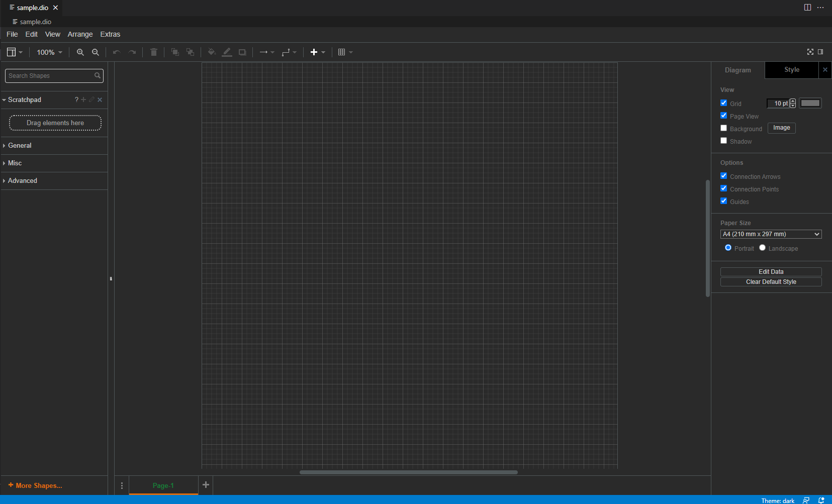
Task: Add a new page with plus icon
Action: (x=206, y=485)
